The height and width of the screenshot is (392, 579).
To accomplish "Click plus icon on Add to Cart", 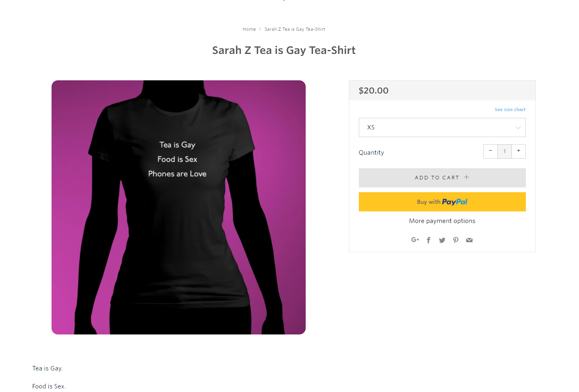I will click(x=466, y=177).
